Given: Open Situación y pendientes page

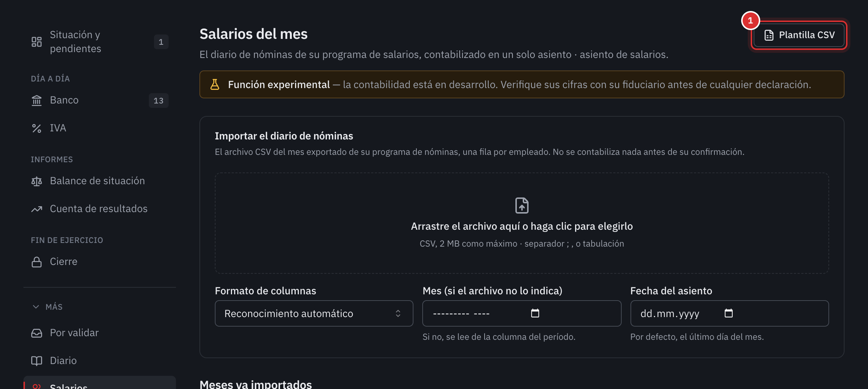Looking at the screenshot, I should (100, 42).
